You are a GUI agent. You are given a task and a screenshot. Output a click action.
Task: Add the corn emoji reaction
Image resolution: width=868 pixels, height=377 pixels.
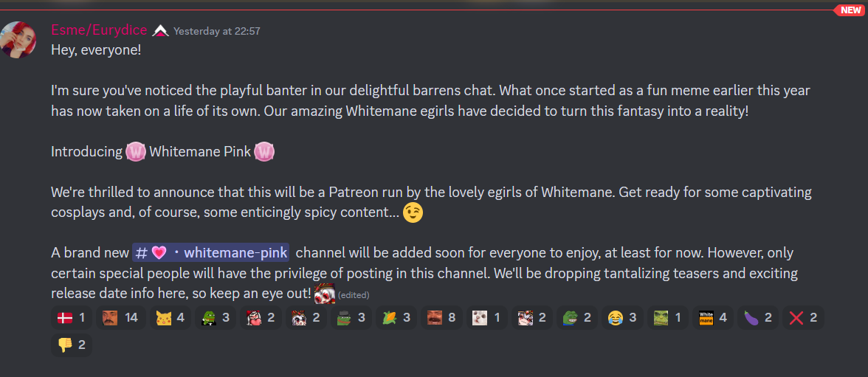(396, 318)
